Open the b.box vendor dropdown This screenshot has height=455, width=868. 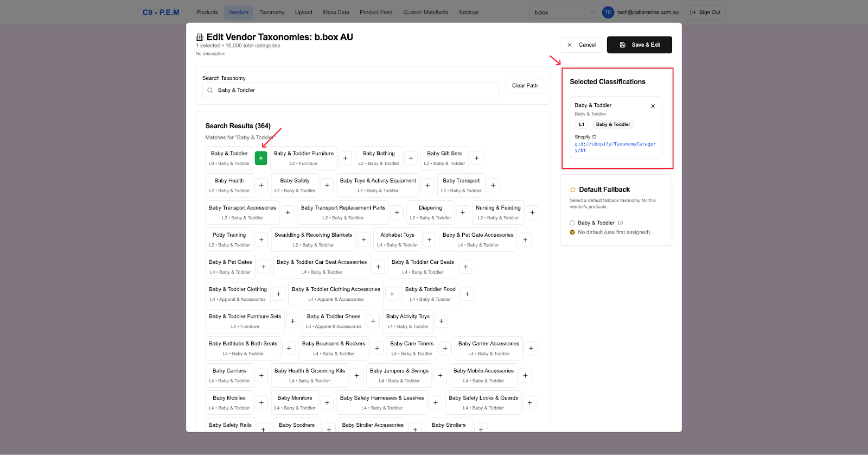tap(563, 12)
